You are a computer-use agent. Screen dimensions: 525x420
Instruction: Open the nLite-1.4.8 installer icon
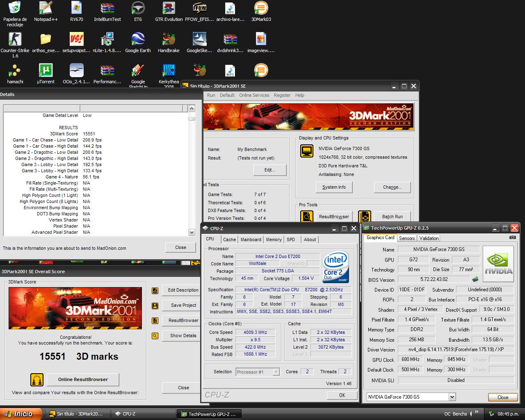coord(107,43)
